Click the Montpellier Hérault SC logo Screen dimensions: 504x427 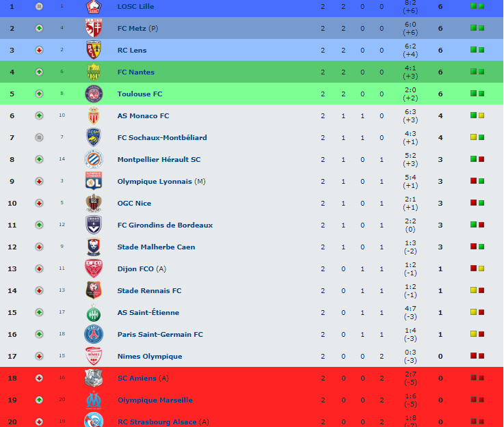click(94, 159)
